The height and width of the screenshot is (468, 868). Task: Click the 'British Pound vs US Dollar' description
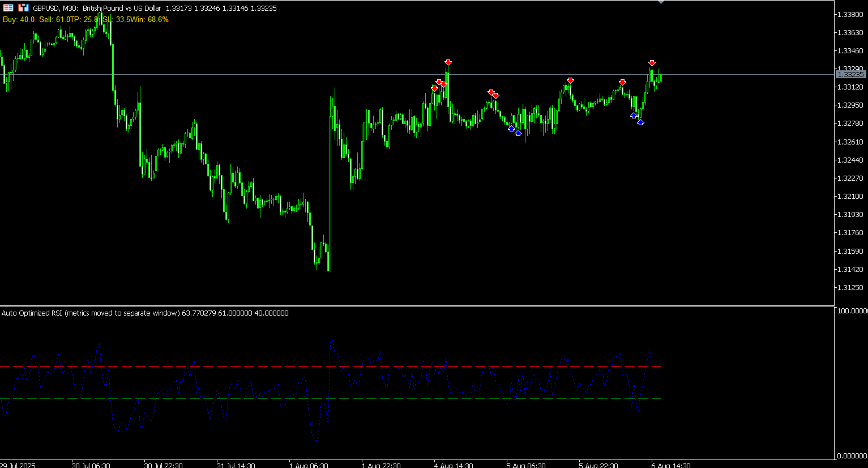pyautogui.click(x=122, y=8)
